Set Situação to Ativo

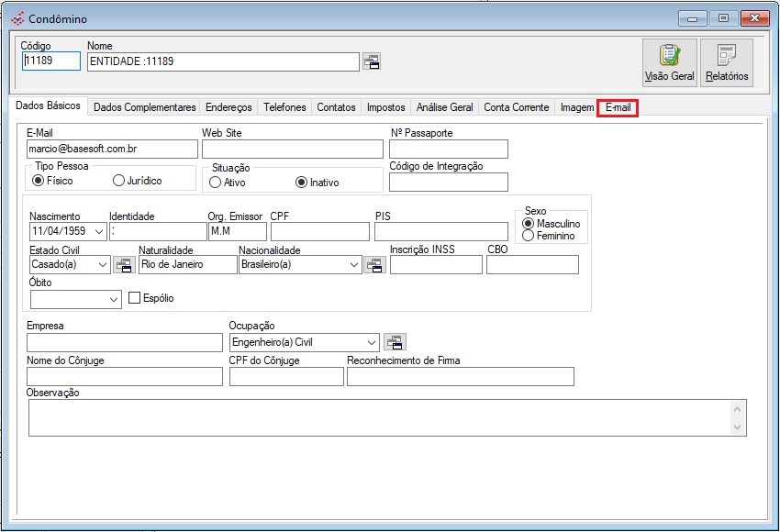click(x=216, y=183)
